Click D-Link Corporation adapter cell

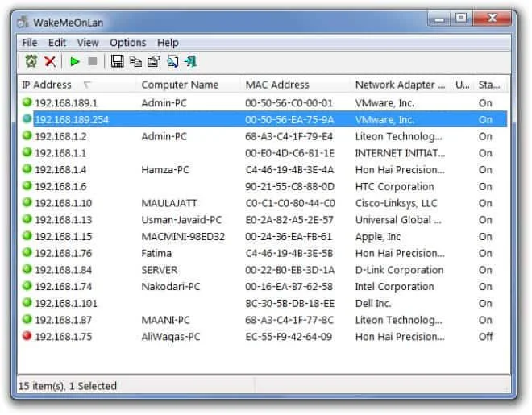(399, 270)
